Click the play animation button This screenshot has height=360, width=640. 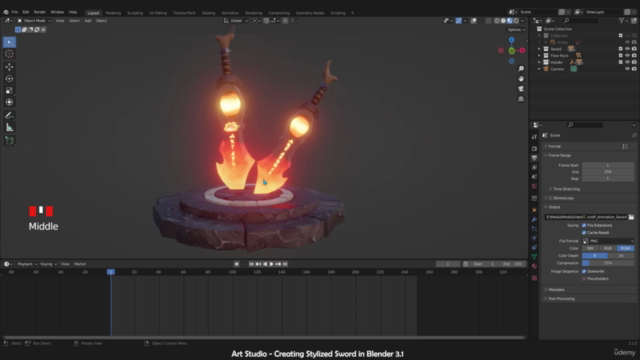tap(271, 264)
